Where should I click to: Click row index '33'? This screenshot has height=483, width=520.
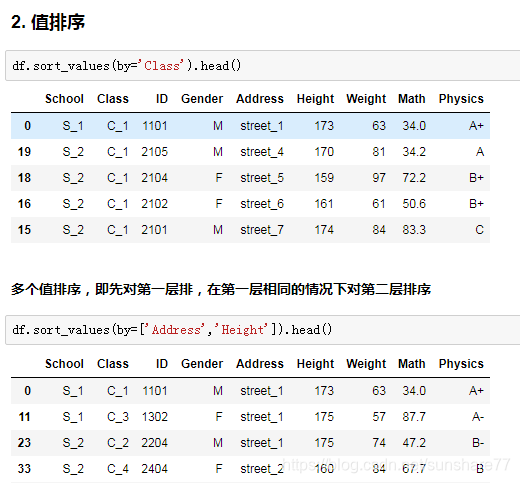pos(24,469)
